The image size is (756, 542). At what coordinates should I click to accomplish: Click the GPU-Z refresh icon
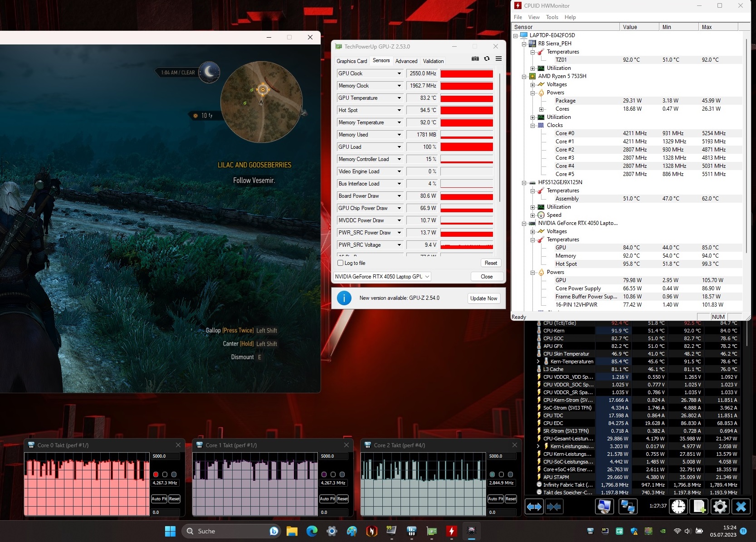pos(487,59)
